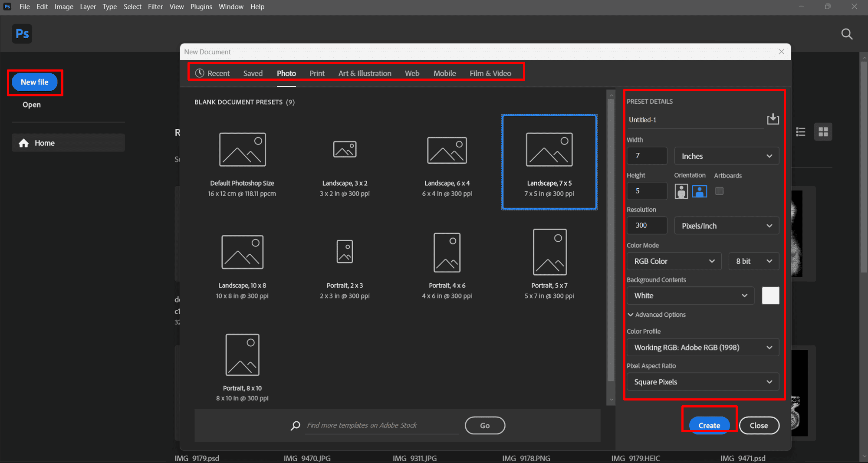Switch to the Mobile tab
The height and width of the screenshot is (463, 868).
pyautogui.click(x=445, y=73)
